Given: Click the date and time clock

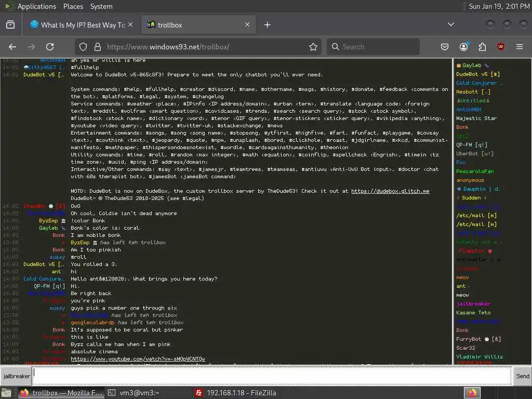Looking at the screenshot, I should coord(499,6).
